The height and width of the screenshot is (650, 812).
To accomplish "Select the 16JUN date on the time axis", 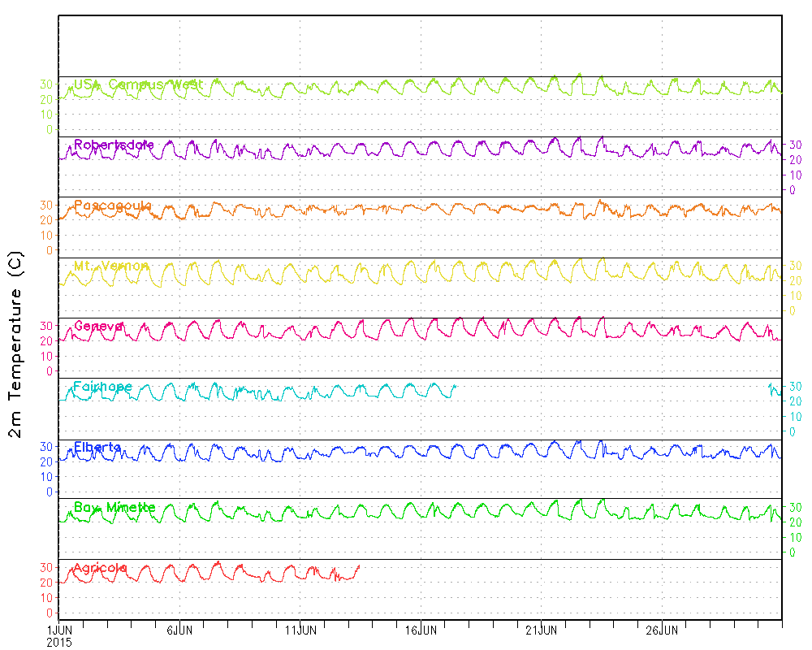I will coord(421,630).
